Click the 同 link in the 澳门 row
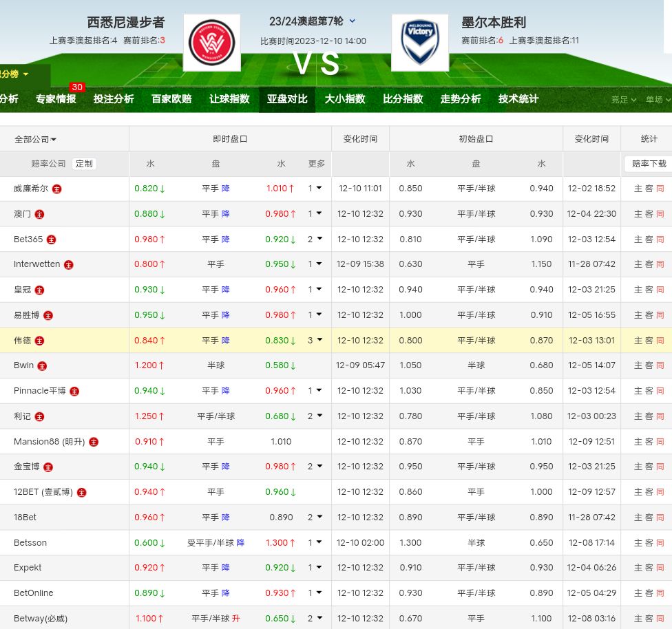Viewport: 672px width, 629px height. point(660,214)
